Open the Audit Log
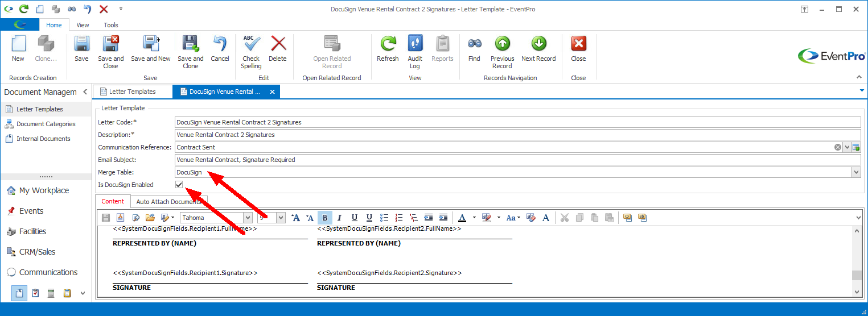This screenshot has height=316, width=868. pos(415,52)
